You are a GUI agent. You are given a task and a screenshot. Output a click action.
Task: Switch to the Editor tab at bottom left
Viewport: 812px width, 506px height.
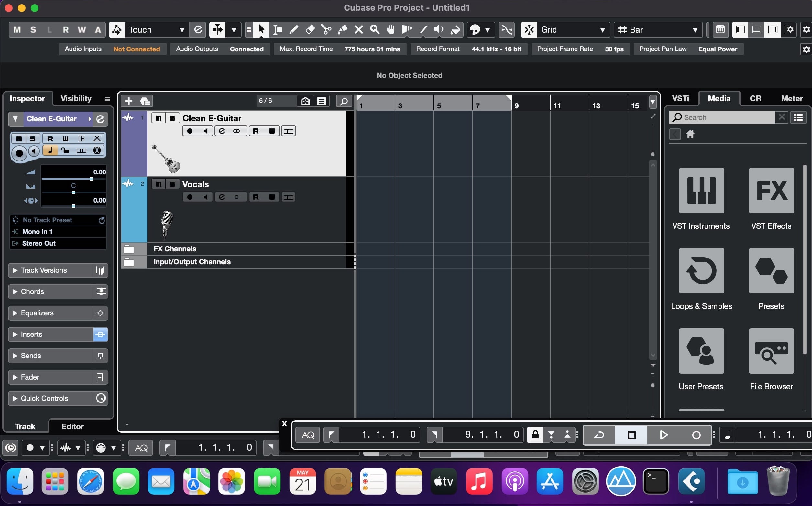(72, 426)
